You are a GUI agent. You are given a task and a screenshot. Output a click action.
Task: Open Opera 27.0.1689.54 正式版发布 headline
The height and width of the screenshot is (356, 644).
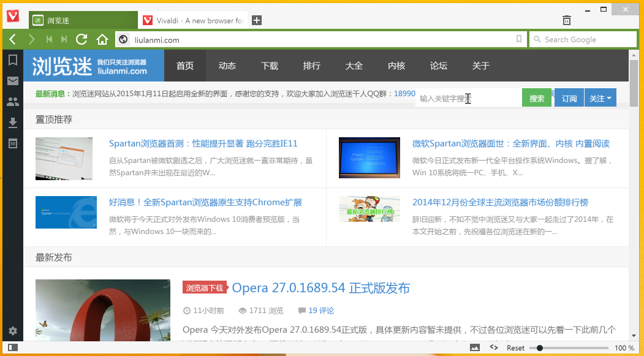pos(320,288)
